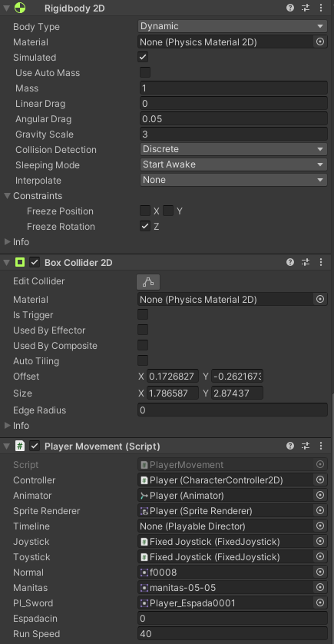Open Player Movement preset settings icon

tap(306, 446)
